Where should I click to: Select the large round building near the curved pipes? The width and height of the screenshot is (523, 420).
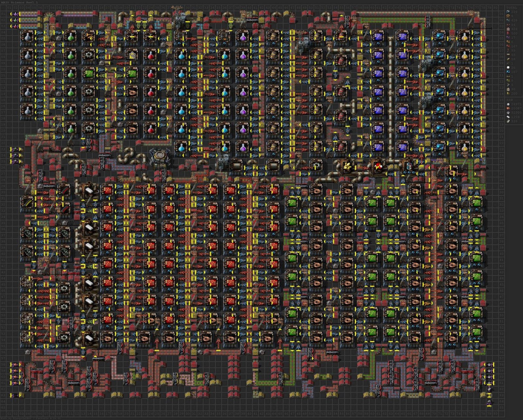(160, 159)
